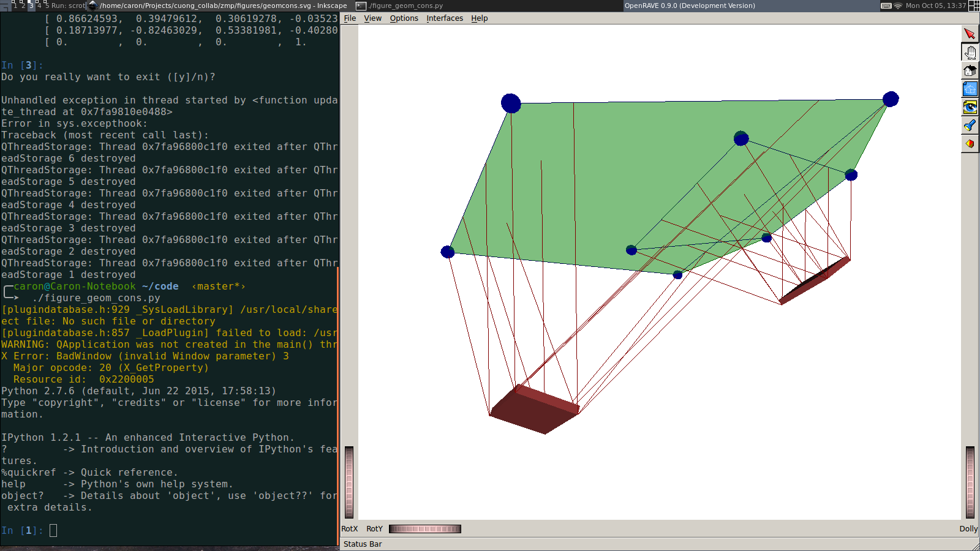The height and width of the screenshot is (551, 980).
Task: Click the Dolly thumbwheel on the right edge
Action: click(970, 482)
